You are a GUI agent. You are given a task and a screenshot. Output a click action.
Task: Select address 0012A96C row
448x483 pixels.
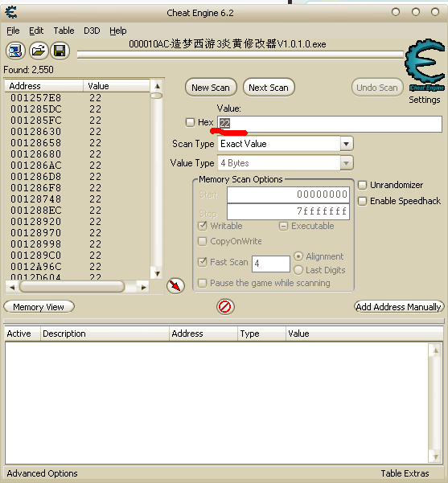tap(77, 267)
